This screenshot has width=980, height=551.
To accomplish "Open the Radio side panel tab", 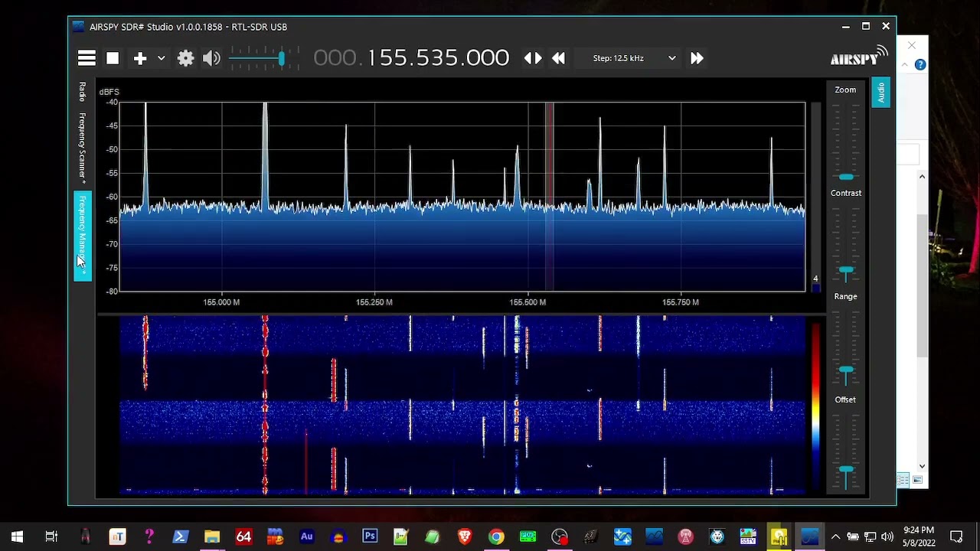I will click(x=82, y=92).
